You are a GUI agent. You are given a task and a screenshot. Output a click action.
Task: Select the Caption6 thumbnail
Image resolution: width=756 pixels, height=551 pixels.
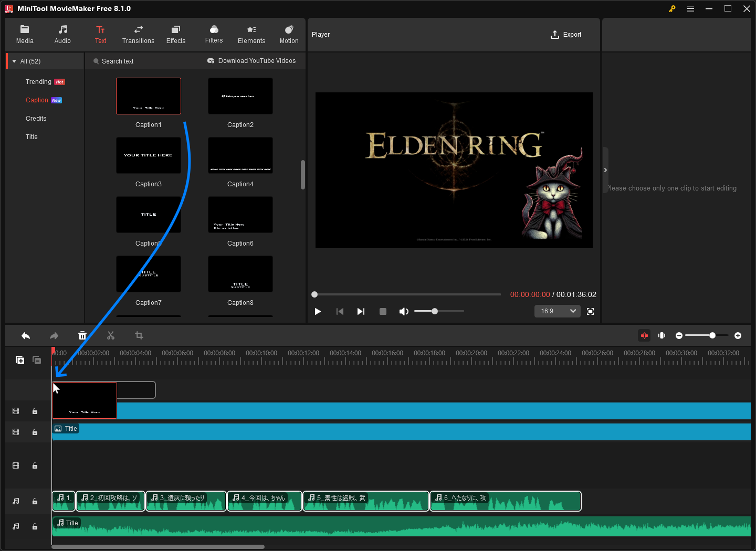(240, 215)
